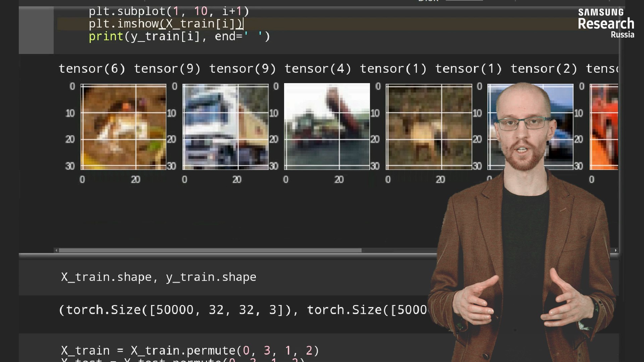This screenshot has height=362, width=644.
Task: Click the frog image thumbnail plot
Action: (x=123, y=127)
